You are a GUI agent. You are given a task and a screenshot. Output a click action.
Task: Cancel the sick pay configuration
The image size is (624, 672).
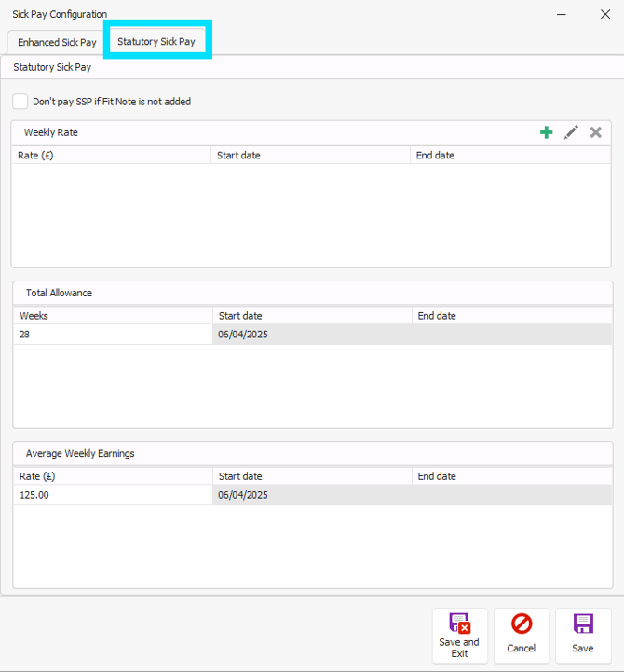point(522,636)
